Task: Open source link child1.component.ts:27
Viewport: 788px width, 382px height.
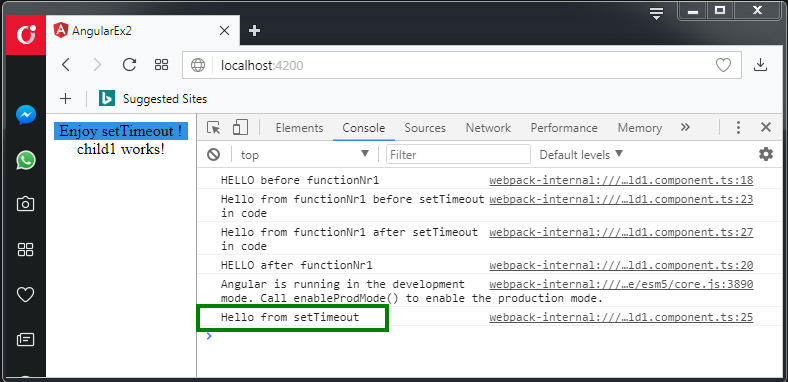Action: coord(621,232)
